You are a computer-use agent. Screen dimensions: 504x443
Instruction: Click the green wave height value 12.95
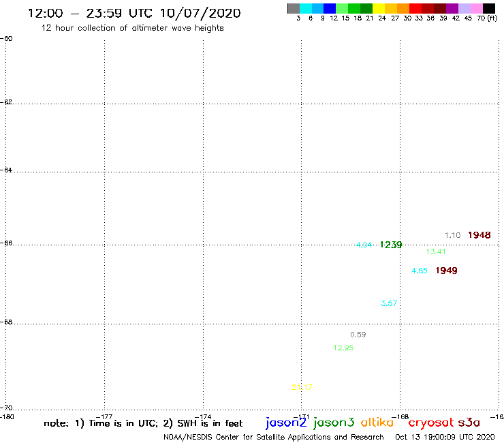[343, 348]
